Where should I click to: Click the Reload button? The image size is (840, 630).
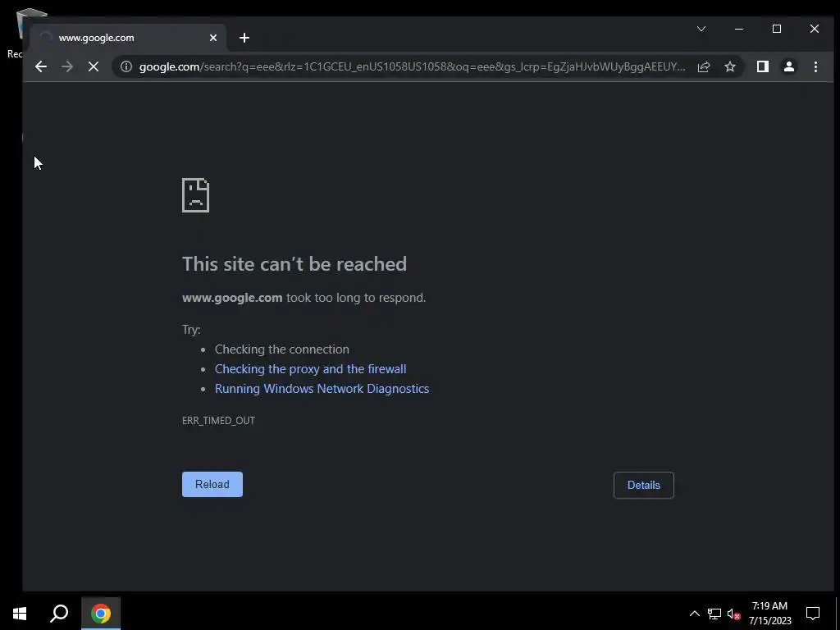click(x=212, y=484)
